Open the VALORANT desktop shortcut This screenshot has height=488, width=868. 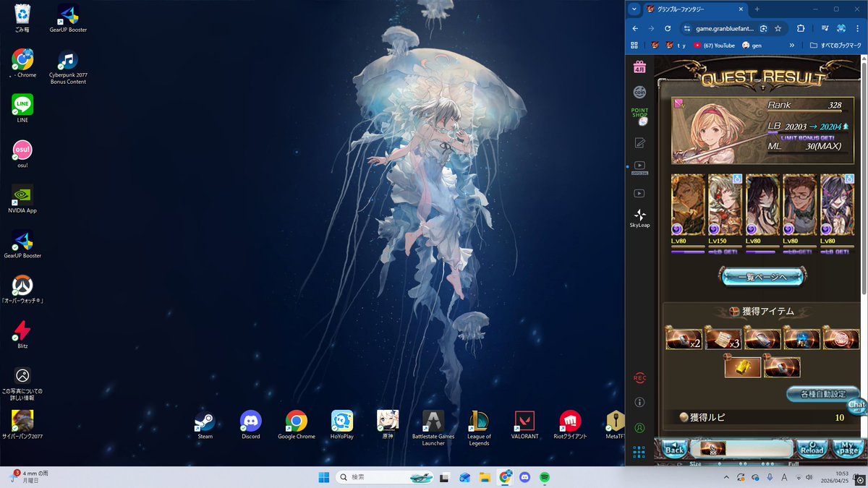point(523,426)
